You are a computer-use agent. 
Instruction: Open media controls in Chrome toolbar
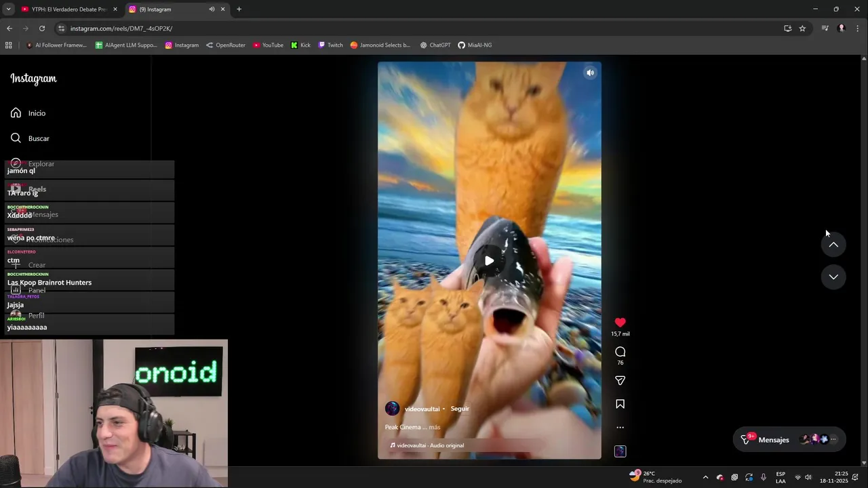pos(825,28)
